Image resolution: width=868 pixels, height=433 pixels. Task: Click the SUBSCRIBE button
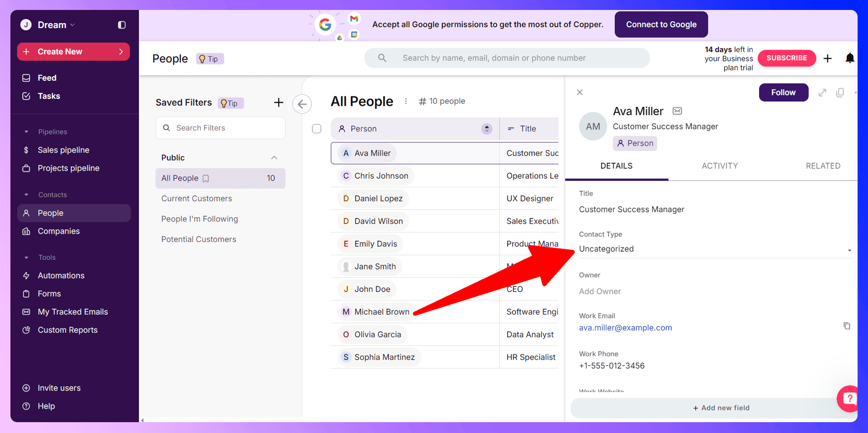[x=787, y=58]
